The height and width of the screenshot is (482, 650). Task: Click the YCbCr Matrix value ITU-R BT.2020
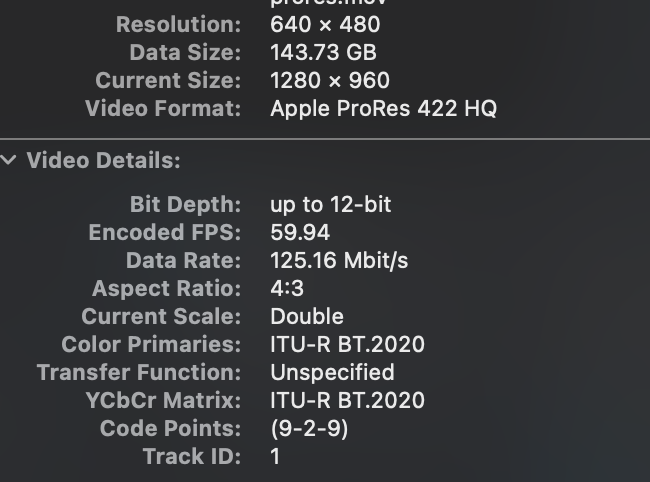click(347, 401)
